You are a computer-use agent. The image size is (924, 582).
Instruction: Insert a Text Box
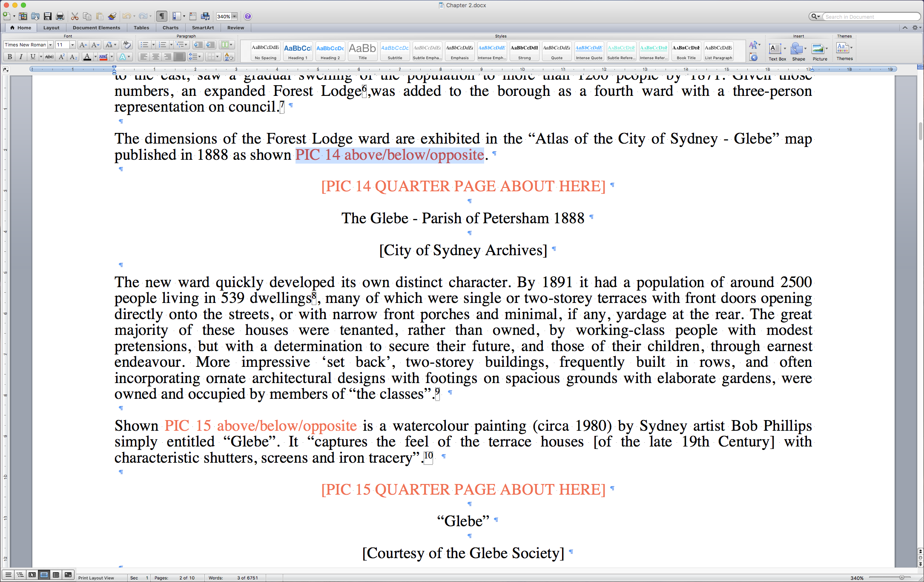[775, 49]
